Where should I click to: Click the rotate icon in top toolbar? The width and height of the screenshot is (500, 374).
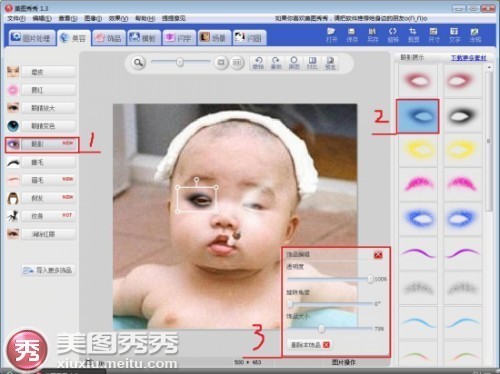click(x=393, y=35)
